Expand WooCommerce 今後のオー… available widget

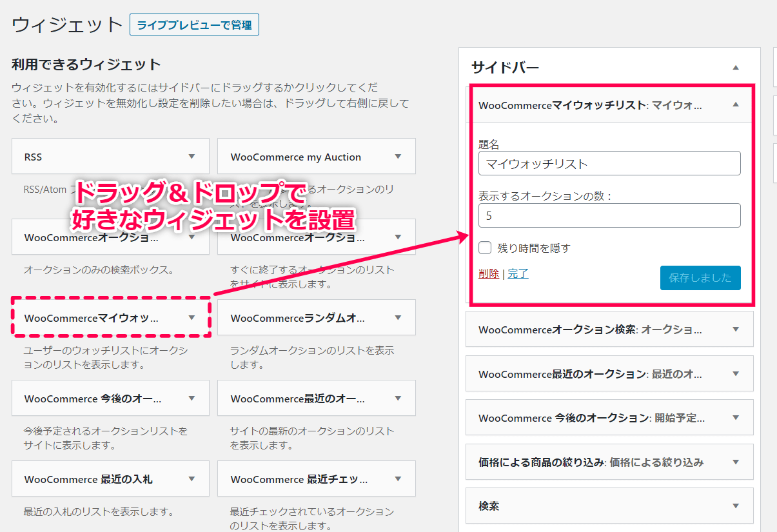coord(192,399)
